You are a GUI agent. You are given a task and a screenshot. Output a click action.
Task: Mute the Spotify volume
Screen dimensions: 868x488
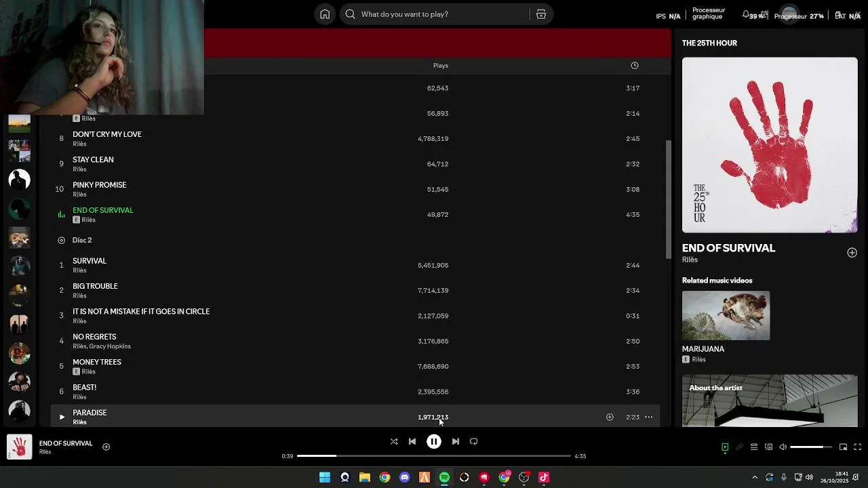pyautogui.click(x=783, y=447)
